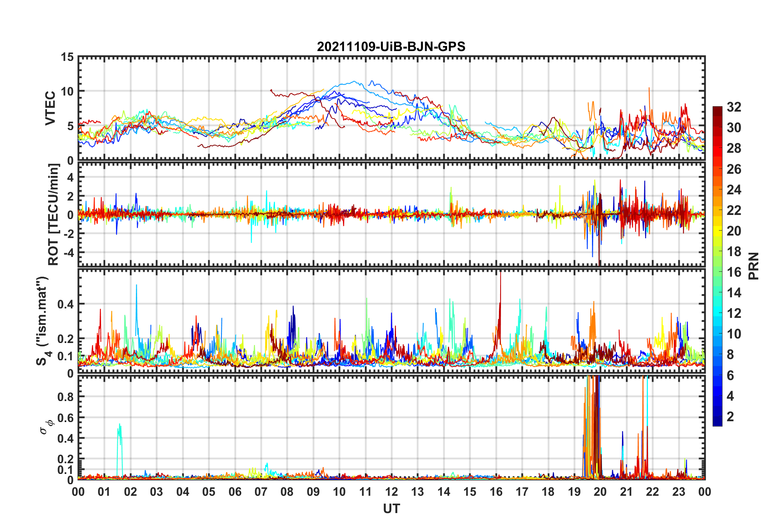
Task: Choose hour 17 on the UT axis
Action: click(x=522, y=492)
